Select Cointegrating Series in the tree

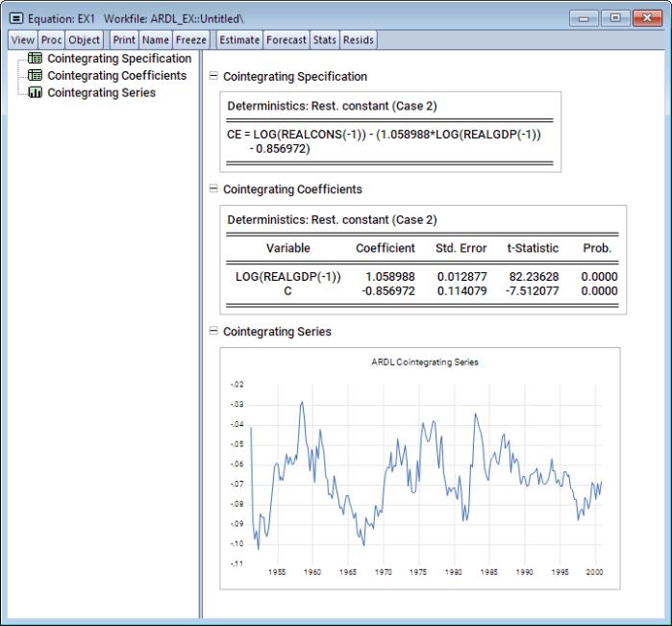pyautogui.click(x=101, y=93)
